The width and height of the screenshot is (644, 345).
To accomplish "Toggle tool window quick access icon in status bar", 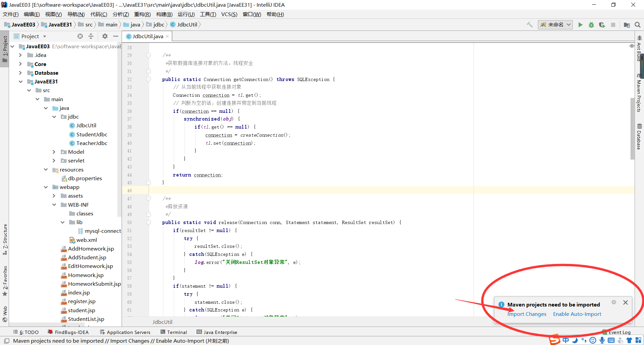I will 6,341.
